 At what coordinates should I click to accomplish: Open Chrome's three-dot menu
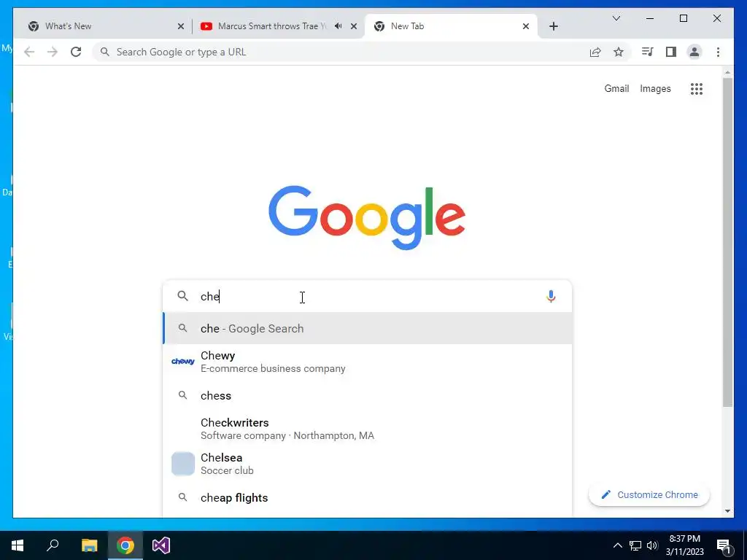(718, 52)
